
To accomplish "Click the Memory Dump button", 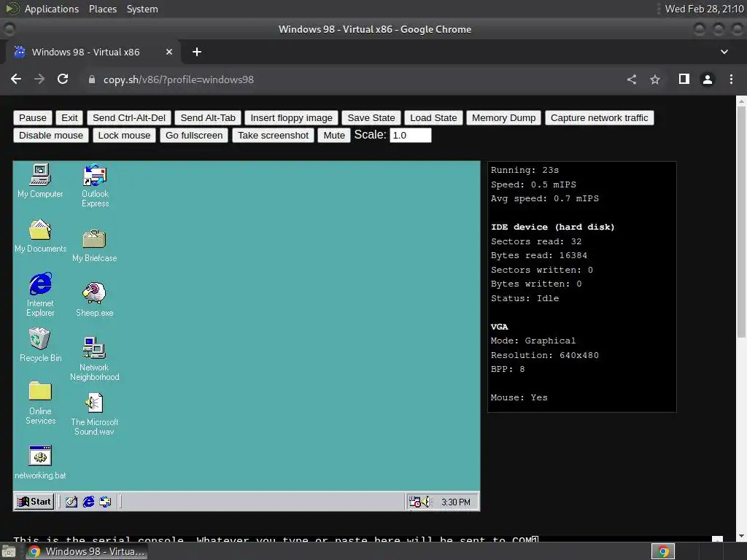I will [x=503, y=117].
